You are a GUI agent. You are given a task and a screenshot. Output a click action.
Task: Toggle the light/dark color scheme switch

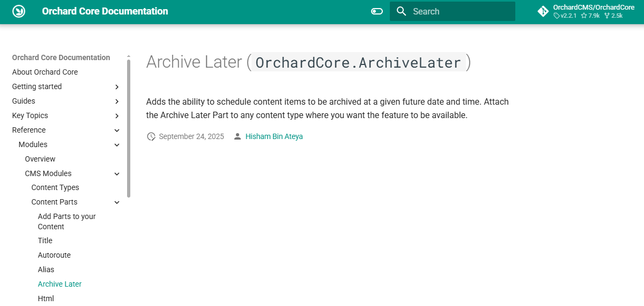coord(377,11)
